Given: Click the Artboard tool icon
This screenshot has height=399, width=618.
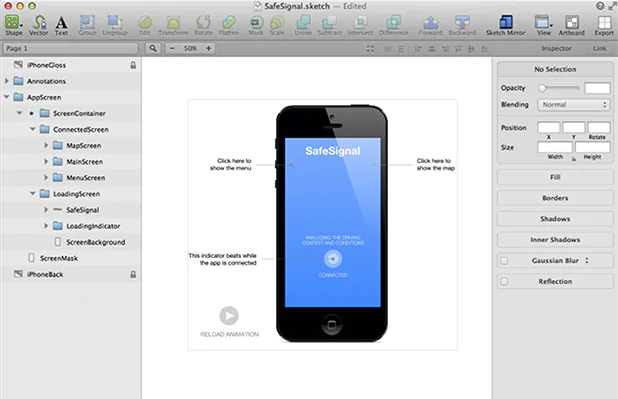Looking at the screenshot, I should click(571, 22).
